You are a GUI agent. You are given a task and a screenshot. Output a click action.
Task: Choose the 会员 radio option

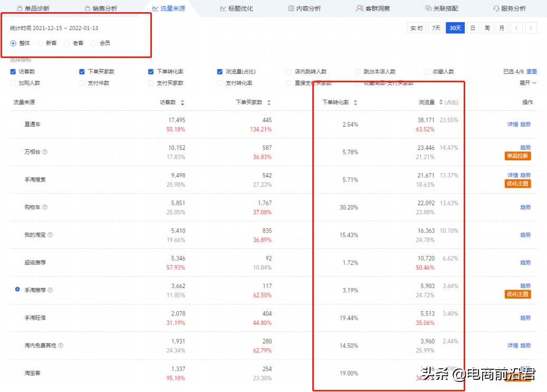93,43
